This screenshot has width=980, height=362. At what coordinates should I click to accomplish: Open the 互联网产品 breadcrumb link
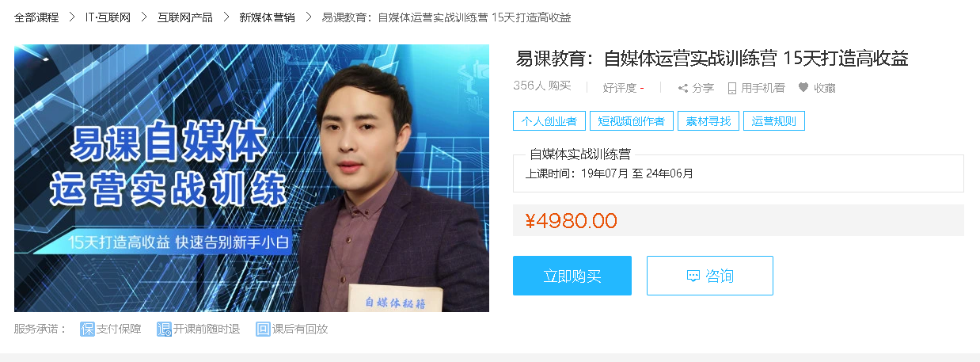(185, 17)
